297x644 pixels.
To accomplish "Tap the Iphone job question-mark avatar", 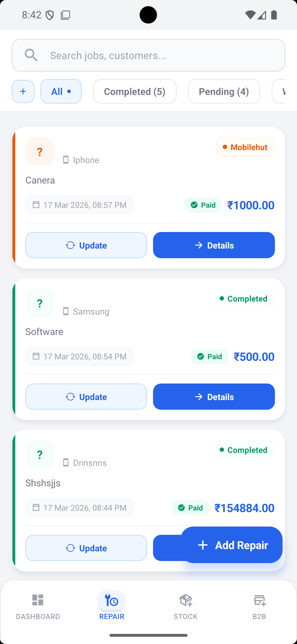I will pos(40,152).
